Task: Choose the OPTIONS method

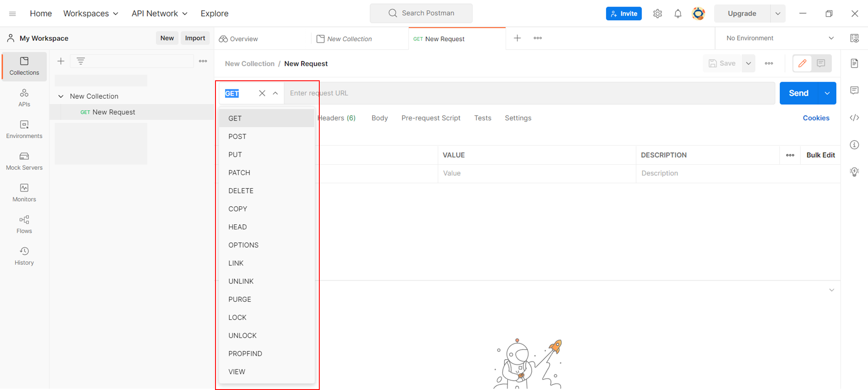Action: [x=267, y=245]
